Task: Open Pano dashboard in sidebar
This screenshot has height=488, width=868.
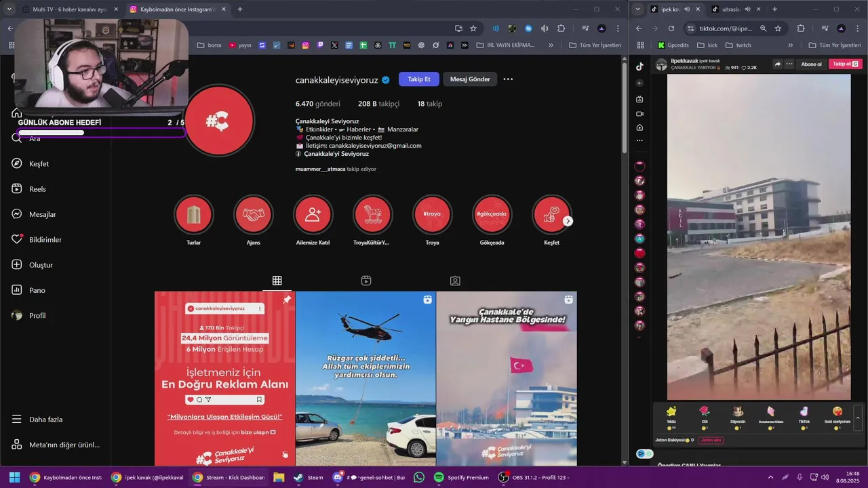Action: pyautogui.click(x=28, y=290)
